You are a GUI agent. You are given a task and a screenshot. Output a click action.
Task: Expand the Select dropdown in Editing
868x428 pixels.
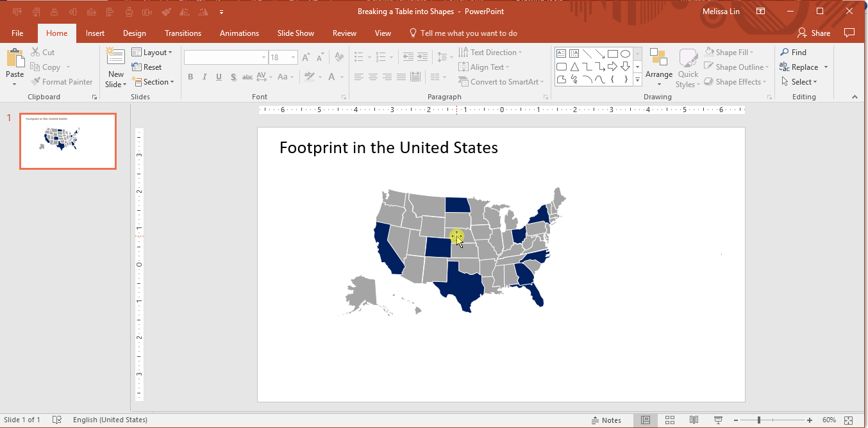799,82
